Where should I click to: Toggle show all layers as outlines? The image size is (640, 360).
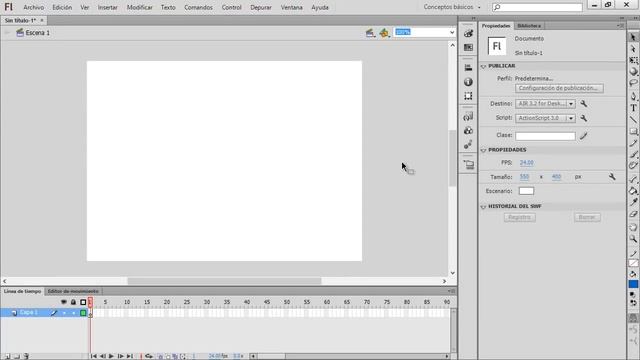tap(83, 302)
